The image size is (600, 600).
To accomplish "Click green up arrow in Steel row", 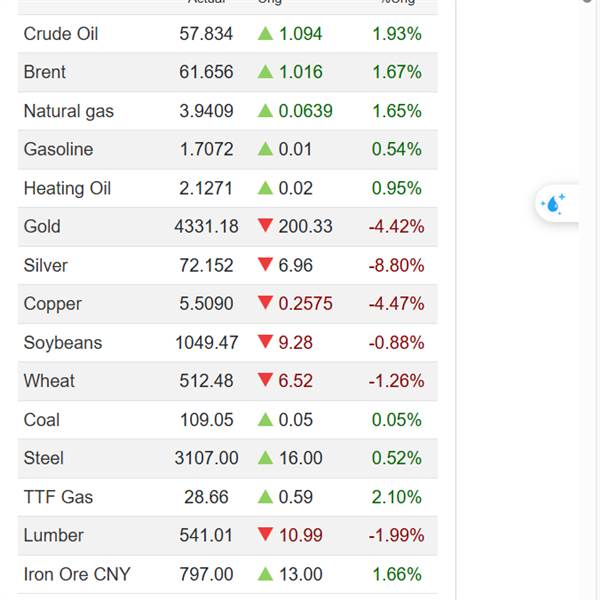I will coord(265,457).
